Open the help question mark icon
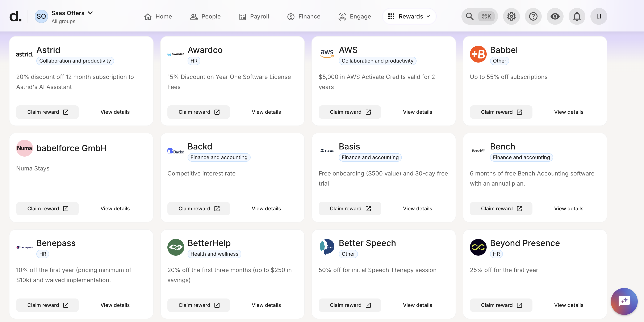The height and width of the screenshot is (322, 644). 533,16
